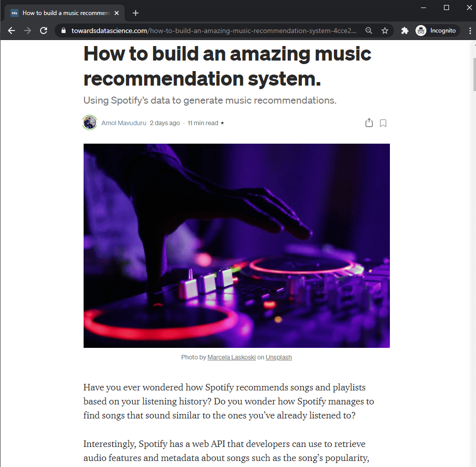
Task: Open Amol Mavuduru's author profile
Action: click(124, 123)
